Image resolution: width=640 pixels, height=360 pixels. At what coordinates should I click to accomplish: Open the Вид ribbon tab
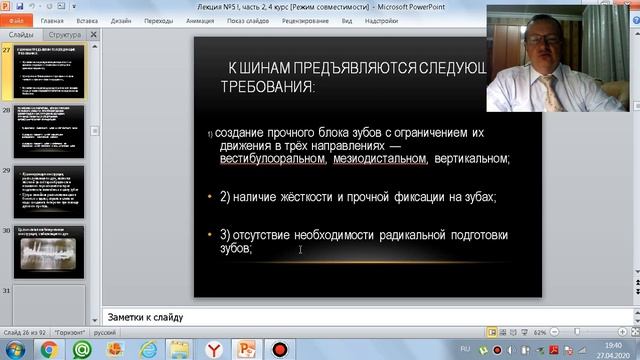347,21
